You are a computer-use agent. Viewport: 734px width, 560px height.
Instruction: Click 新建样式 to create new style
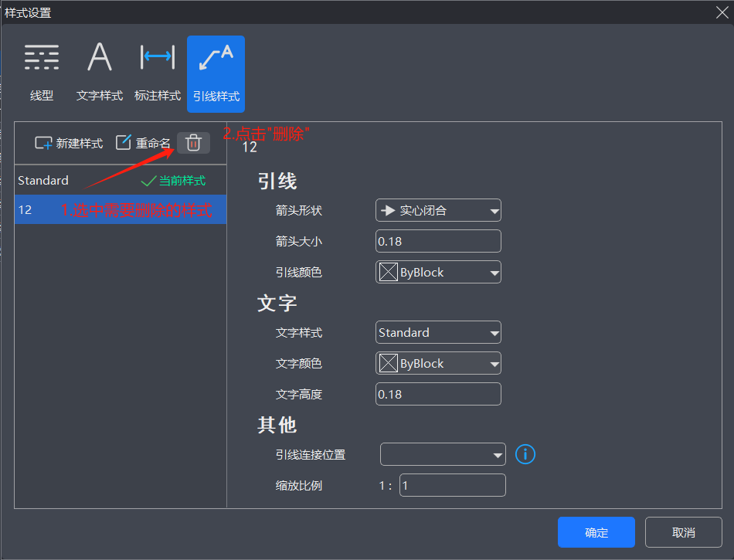69,143
